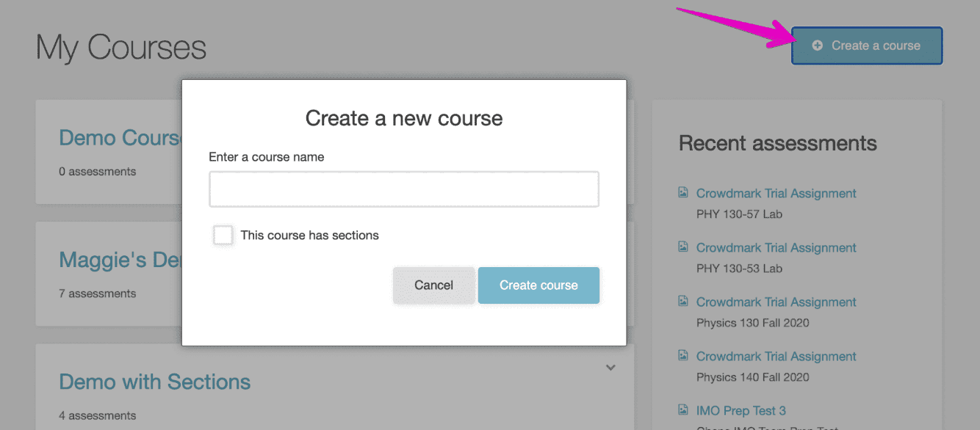Click the plus icon on Create a course

pos(817,45)
